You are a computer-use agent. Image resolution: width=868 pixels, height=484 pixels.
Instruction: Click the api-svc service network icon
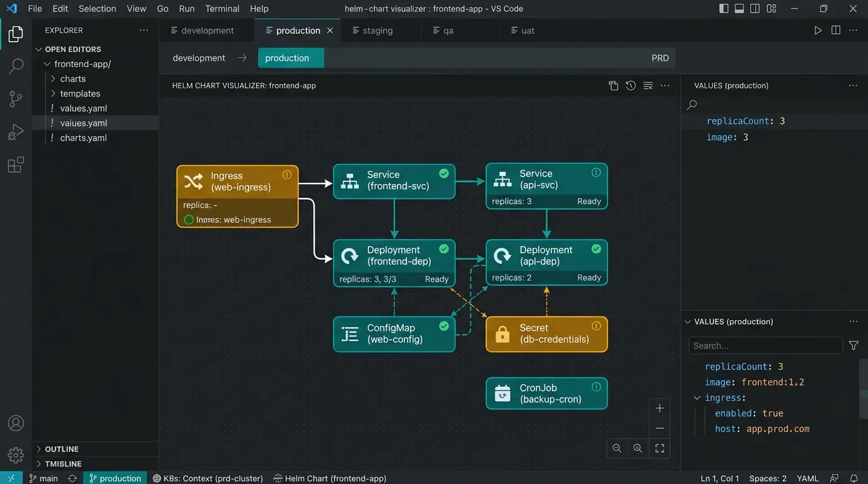click(x=502, y=180)
